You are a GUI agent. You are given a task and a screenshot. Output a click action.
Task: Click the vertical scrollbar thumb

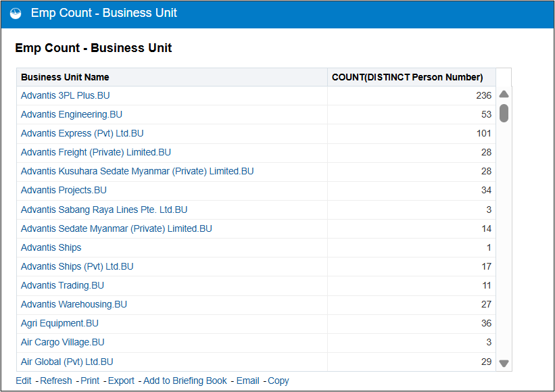pos(504,113)
